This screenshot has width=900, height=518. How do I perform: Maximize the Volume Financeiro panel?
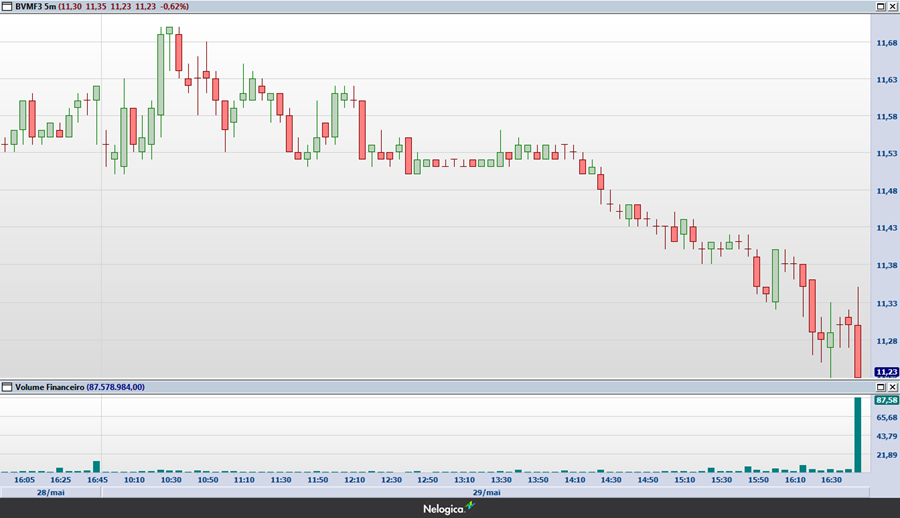coord(880,386)
